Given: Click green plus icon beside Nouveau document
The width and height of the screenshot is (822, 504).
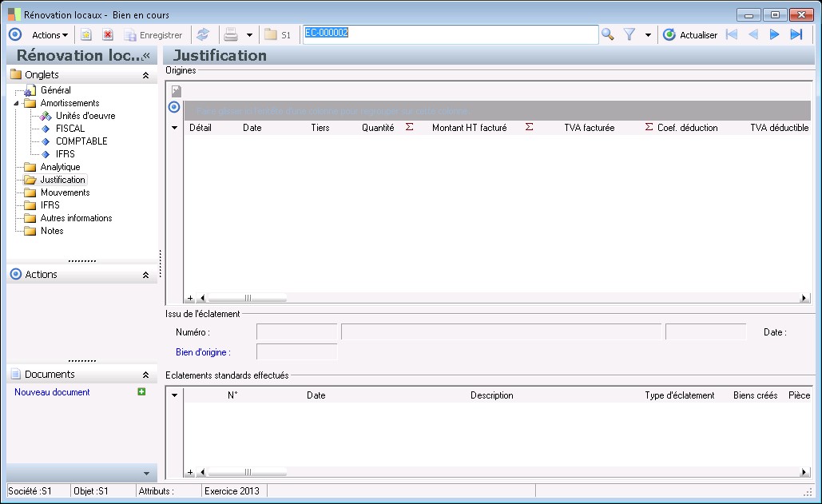Looking at the screenshot, I should (x=142, y=392).
